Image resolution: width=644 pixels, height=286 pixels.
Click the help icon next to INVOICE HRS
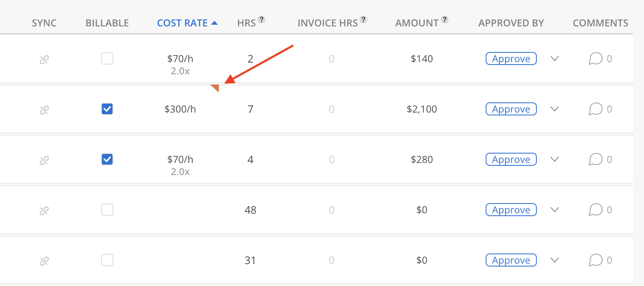pos(363,19)
